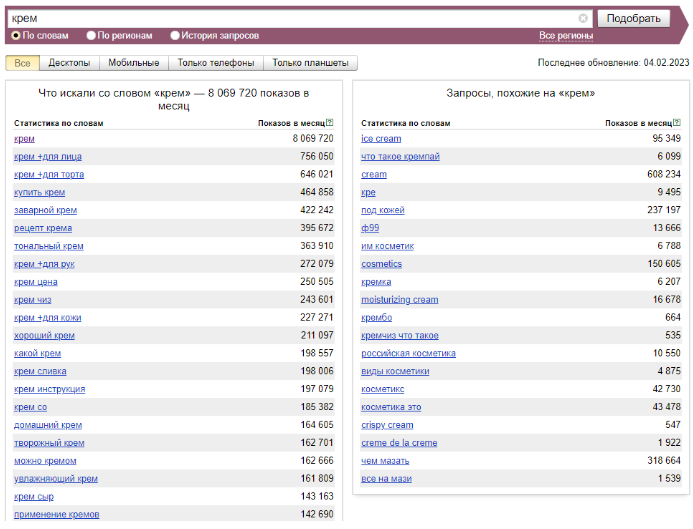Open the 'кре' similar query link
The height and width of the screenshot is (529, 693).
pos(368,192)
